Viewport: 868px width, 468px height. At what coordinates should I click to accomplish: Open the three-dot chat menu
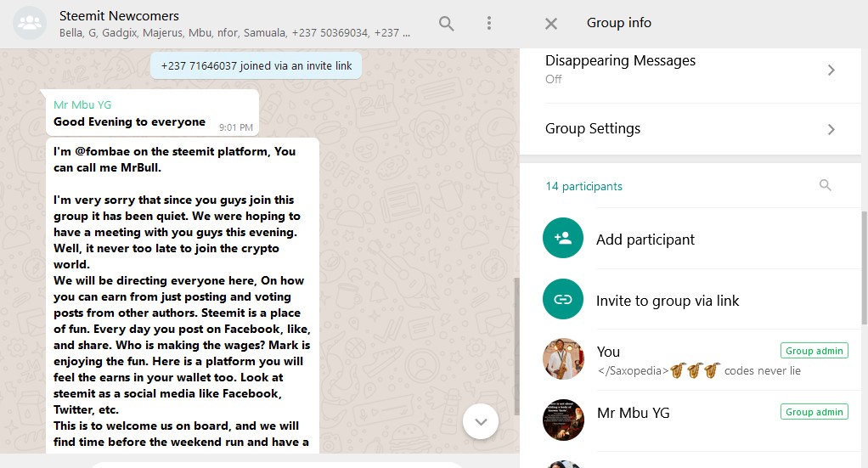pos(489,23)
